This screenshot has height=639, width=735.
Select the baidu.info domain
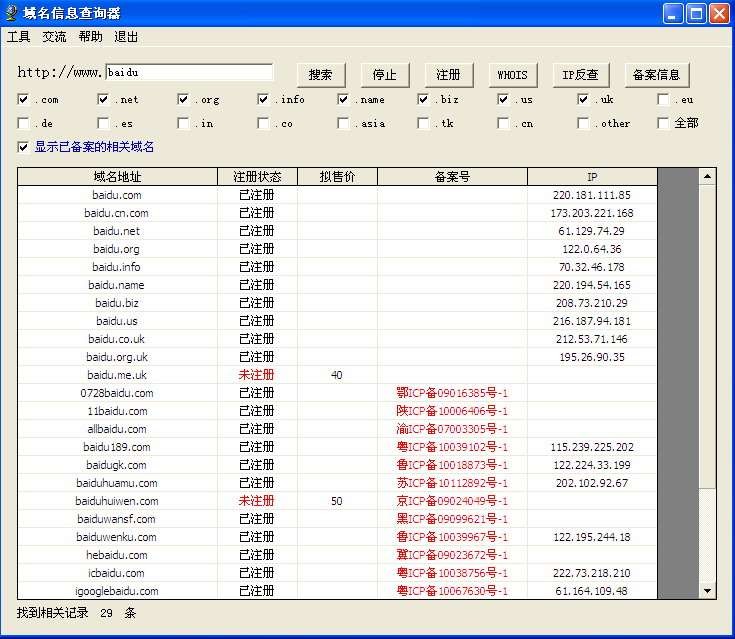click(x=116, y=267)
